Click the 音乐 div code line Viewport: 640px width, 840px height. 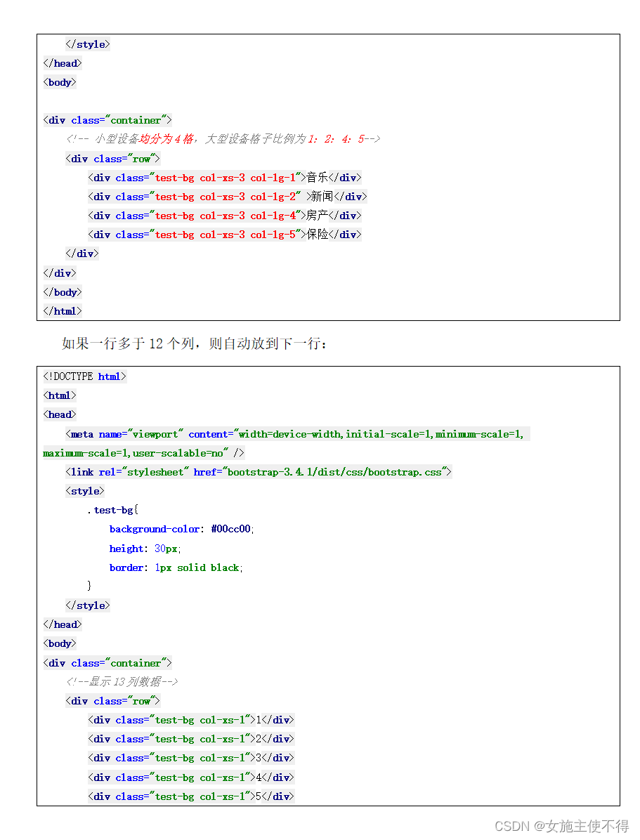point(223,177)
